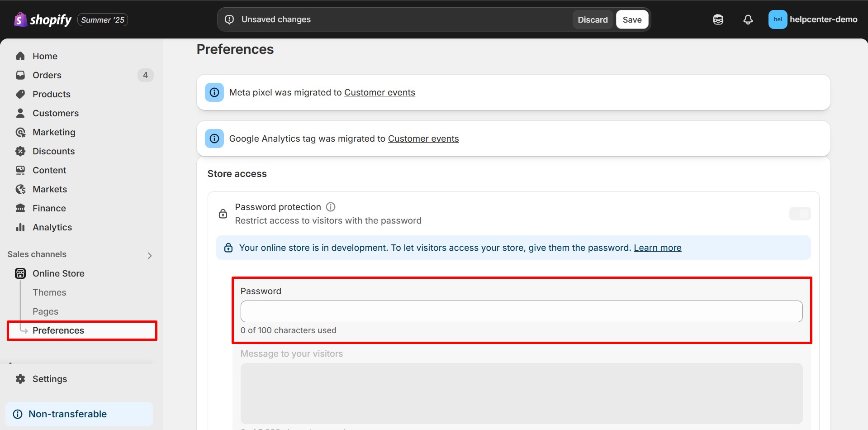Screen dimensions: 868x430
Task: Open the notifications bell
Action: coord(748,19)
